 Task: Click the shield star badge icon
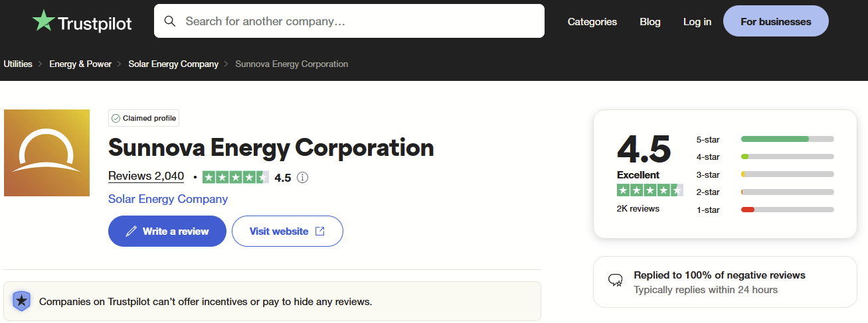22,301
